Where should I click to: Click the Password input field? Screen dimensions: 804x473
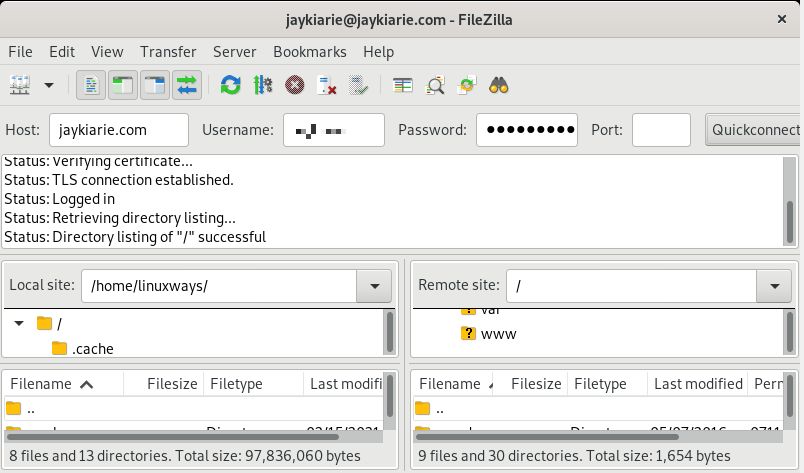[527, 130]
